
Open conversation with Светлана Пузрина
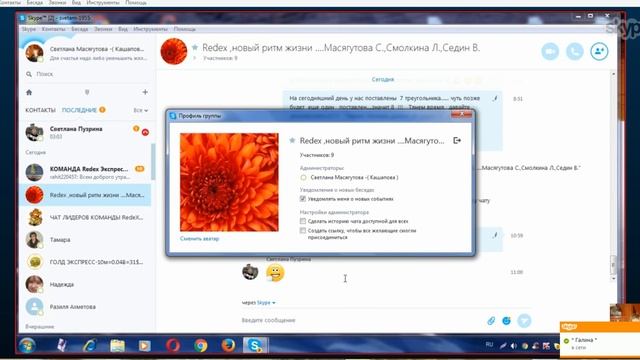(x=84, y=132)
